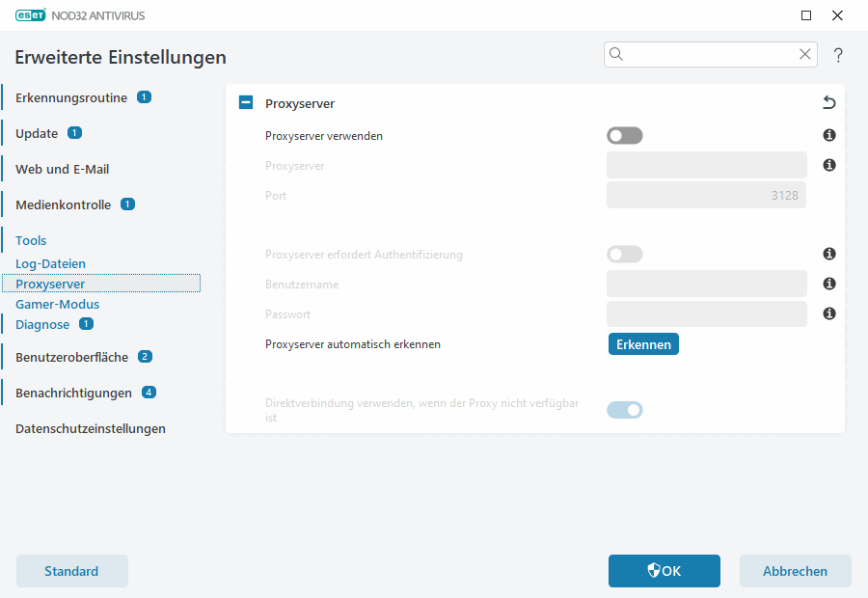This screenshot has height=598, width=868.
Task: Click the info icon beside Benutzername
Action: [828, 284]
